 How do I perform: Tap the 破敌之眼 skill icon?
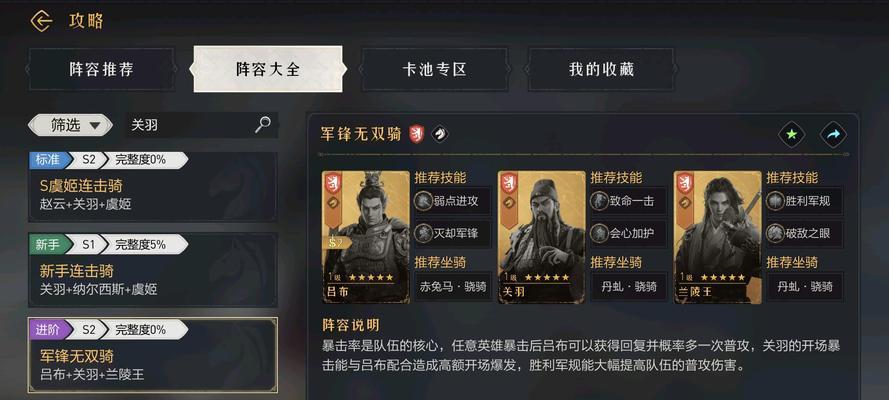point(776,233)
